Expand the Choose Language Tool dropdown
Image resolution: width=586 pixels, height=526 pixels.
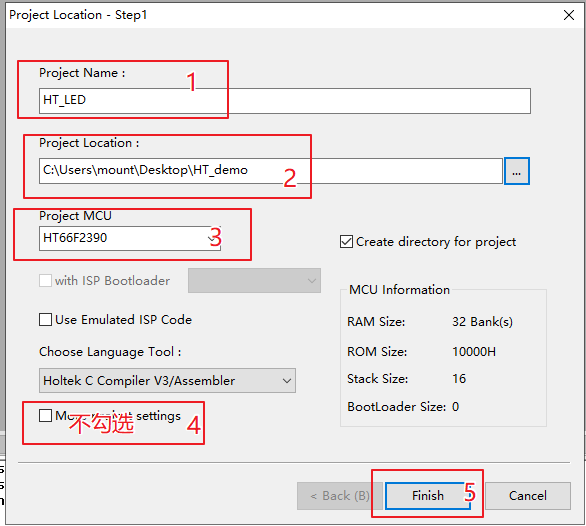[x=167, y=381]
